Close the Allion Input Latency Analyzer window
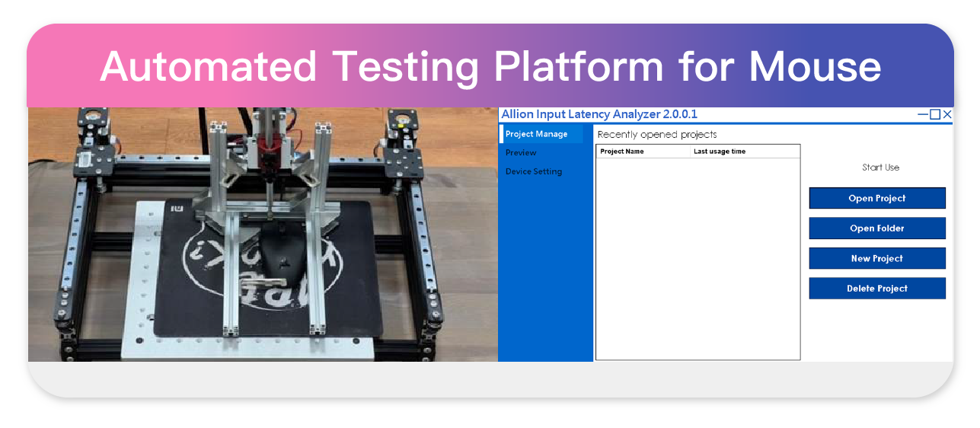Screen dimensions: 980x428 pos(947,115)
